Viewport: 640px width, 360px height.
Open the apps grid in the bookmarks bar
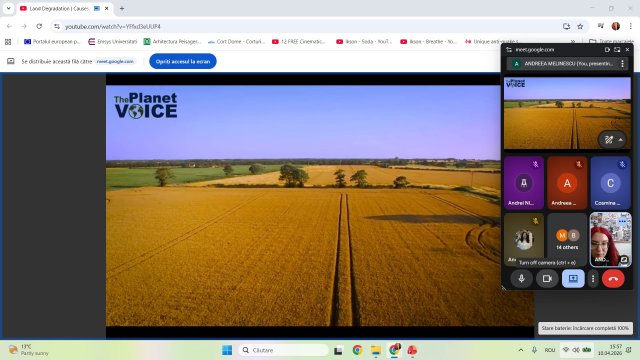pos(8,42)
